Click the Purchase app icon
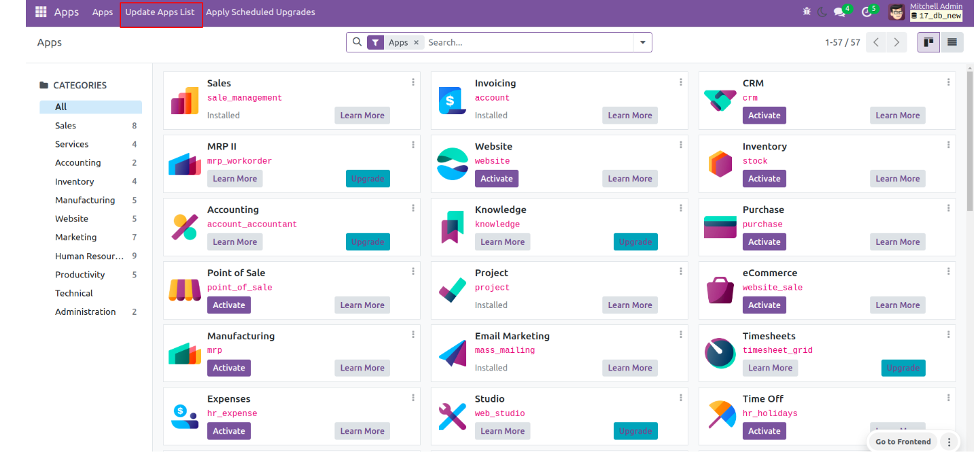The height and width of the screenshot is (476, 980). coord(720,227)
